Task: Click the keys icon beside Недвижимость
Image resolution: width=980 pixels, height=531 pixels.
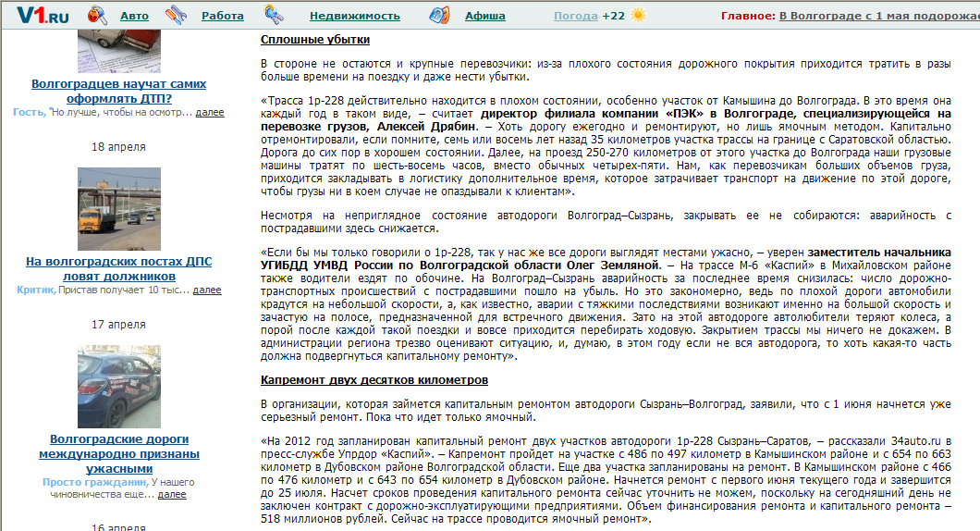Action: (x=274, y=15)
